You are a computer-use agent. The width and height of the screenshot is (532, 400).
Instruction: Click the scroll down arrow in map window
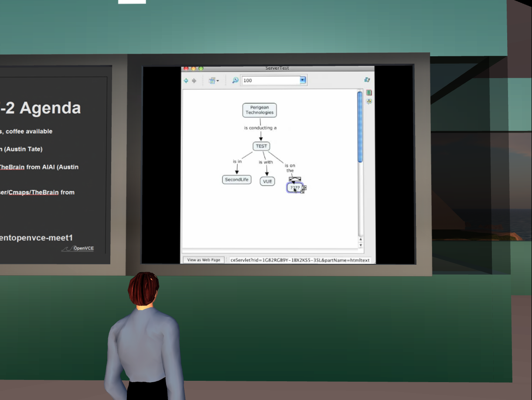point(360,245)
